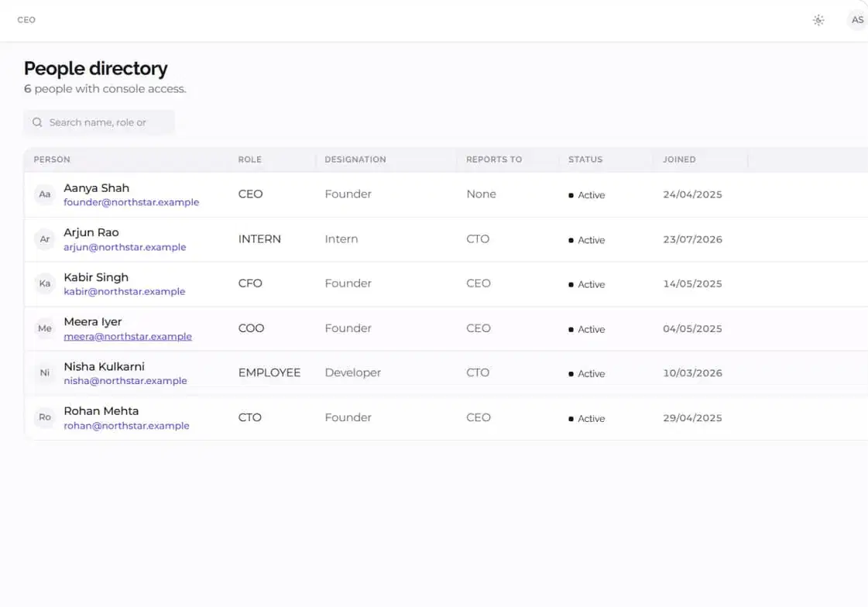868x607 pixels.
Task: Click Arjun Rao's CTO reports-to cell
Action: pos(478,239)
